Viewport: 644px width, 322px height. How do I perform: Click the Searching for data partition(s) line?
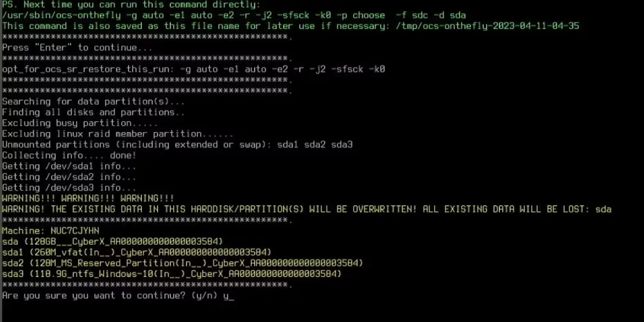click(x=93, y=102)
